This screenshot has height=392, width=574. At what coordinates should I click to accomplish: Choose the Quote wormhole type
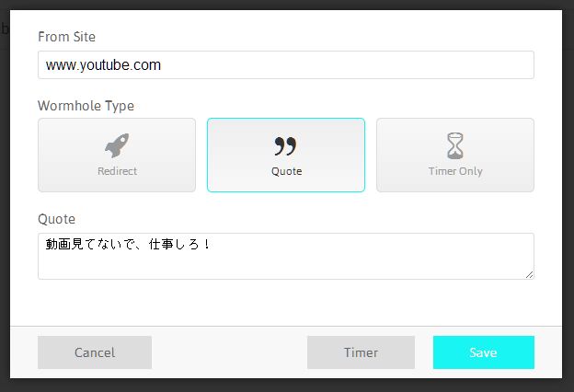[x=286, y=155]
